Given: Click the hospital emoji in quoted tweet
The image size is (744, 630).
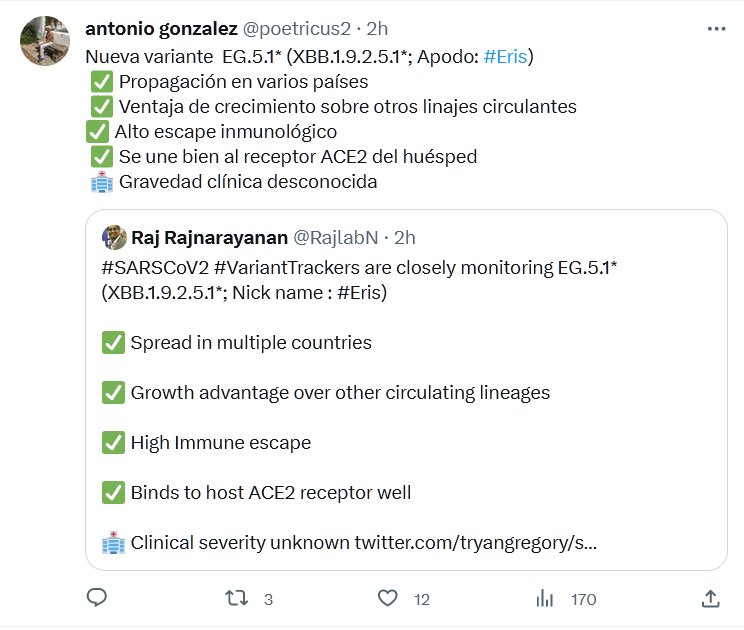Looking at the screenshot, I should [113, 543].
